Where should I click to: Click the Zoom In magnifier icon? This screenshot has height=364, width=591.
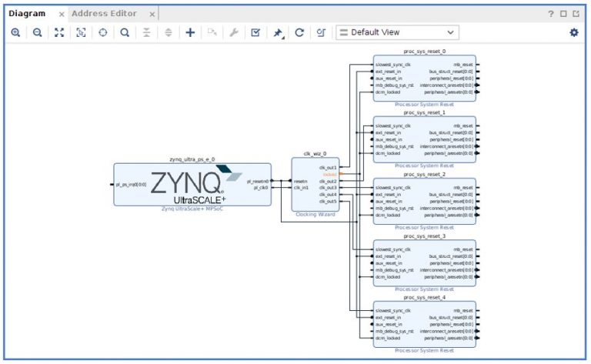pos(15,33)
